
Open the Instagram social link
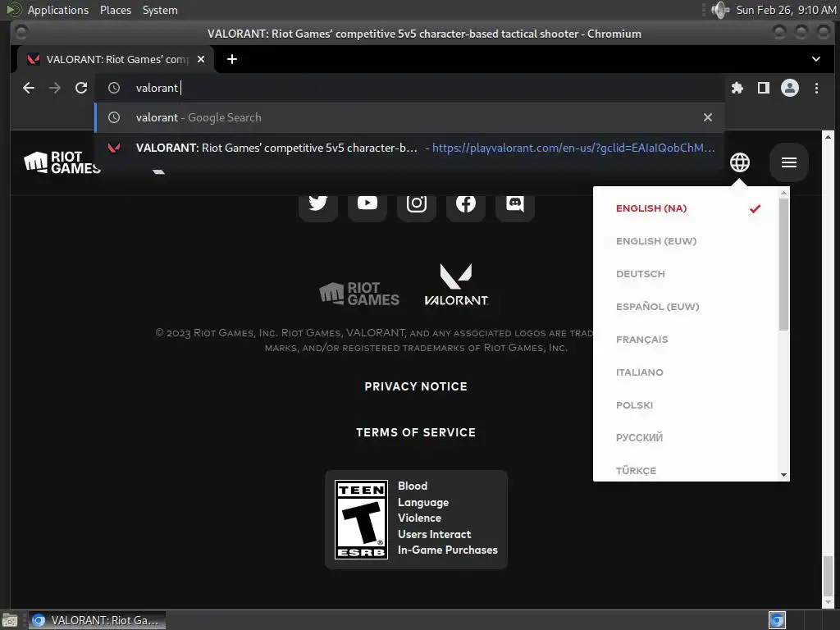[x=417, y=204]
